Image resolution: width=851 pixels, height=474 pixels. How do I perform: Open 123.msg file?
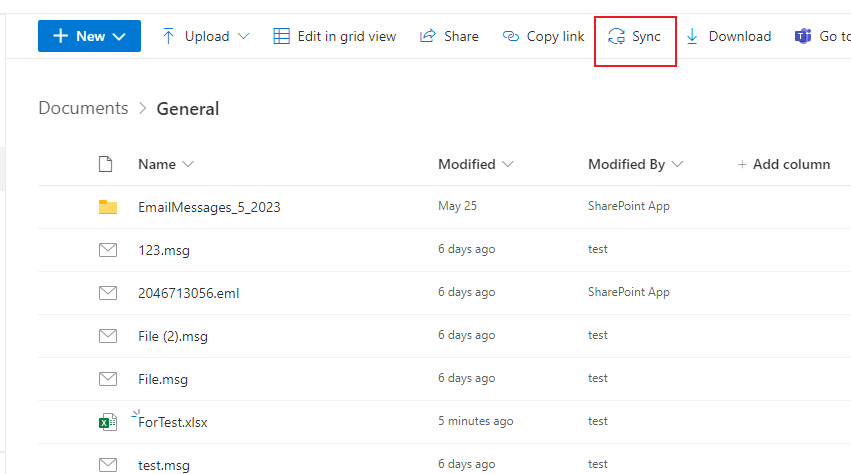coord(164,250)
